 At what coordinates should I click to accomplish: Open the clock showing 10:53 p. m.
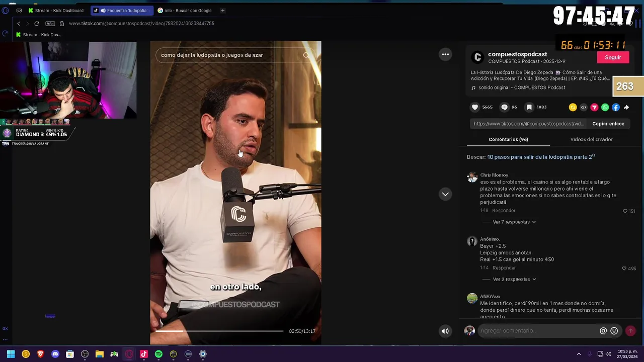click(x=628, y=354)
